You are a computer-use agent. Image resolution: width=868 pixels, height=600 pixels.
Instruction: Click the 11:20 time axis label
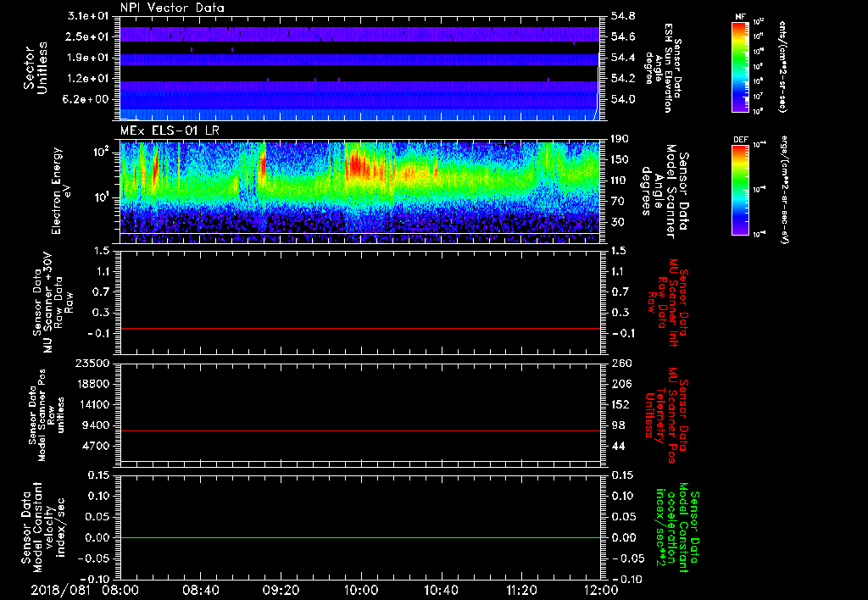click(521, 589)
